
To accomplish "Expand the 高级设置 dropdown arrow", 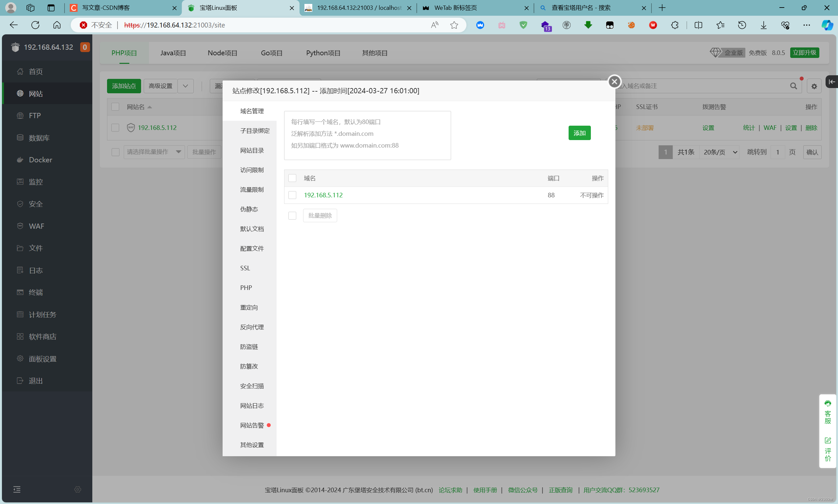I will point(186,86).
